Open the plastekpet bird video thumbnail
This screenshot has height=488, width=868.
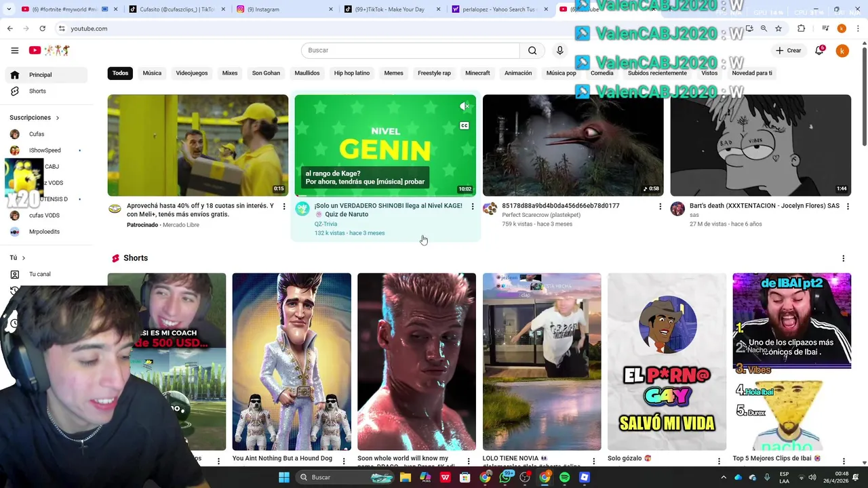[573, 145]
